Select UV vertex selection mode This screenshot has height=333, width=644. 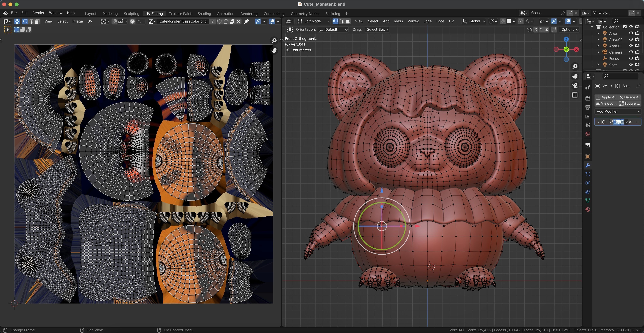click(x=25, y=21)
